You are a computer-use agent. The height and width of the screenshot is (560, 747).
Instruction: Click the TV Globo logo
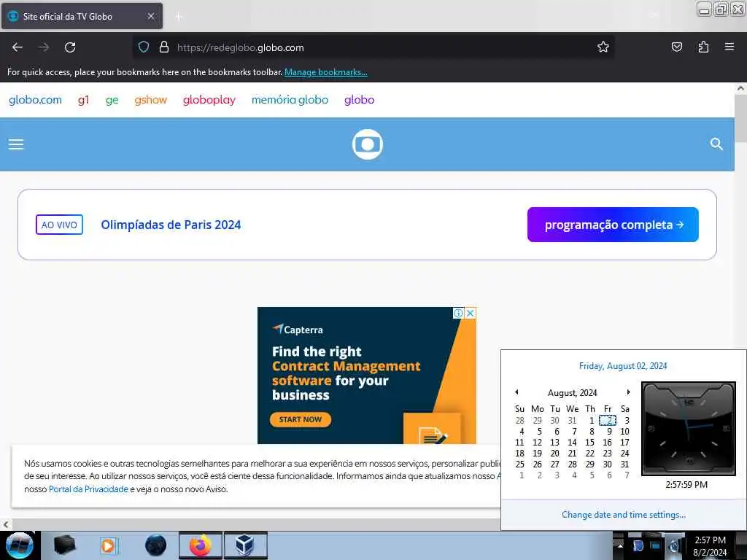pos(368,144)
